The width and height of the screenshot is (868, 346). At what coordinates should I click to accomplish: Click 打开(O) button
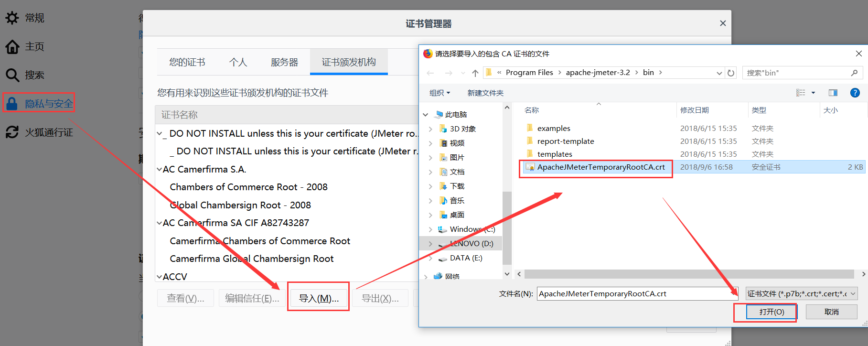772,312
